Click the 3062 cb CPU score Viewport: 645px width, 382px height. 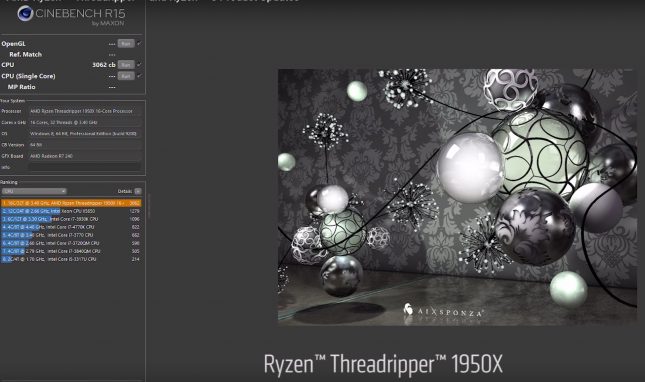(x=104, y=65)
